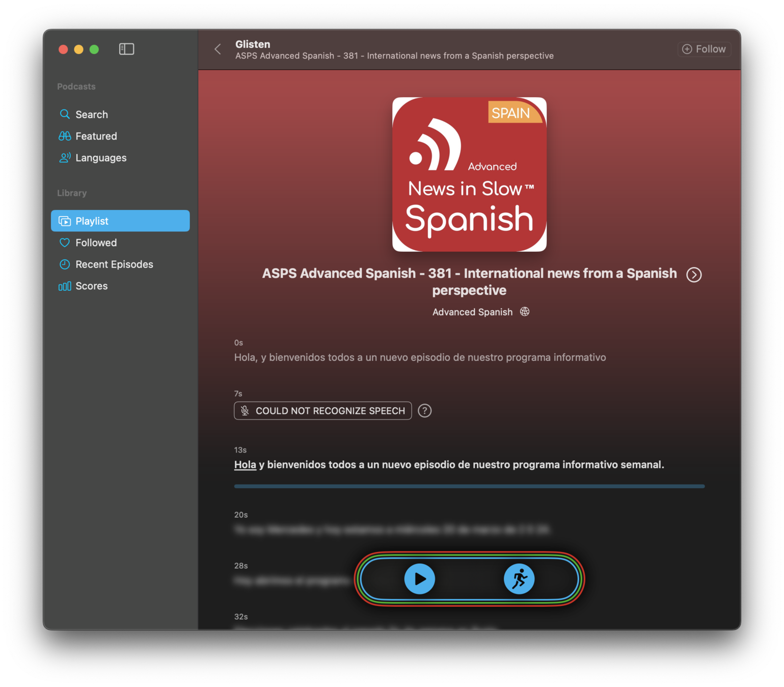The height and width of the screenshot is (687, 784).
Task: Click the segment progress bar
Action: click(469, 486)
